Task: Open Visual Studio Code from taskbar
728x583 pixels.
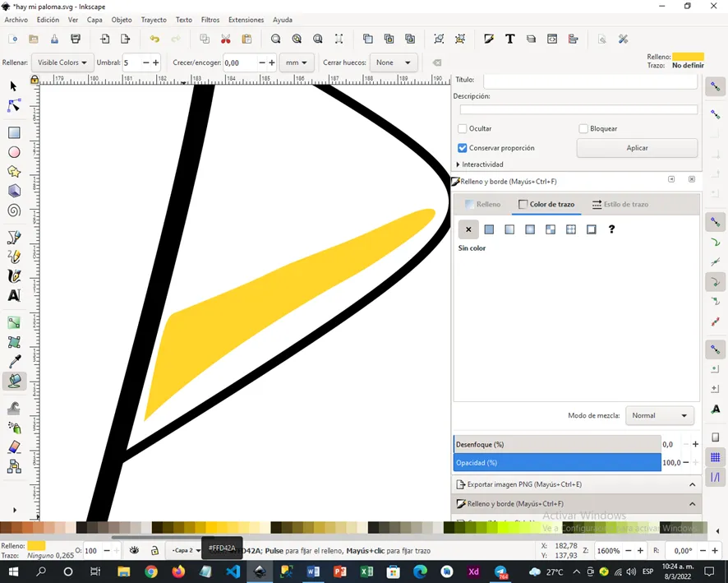Action: (x=233, y=571)
